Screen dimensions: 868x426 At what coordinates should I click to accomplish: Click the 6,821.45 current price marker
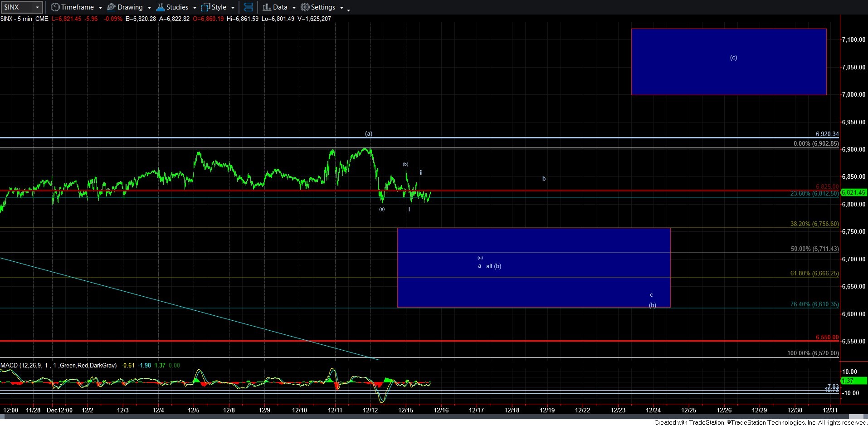point(853,192)
